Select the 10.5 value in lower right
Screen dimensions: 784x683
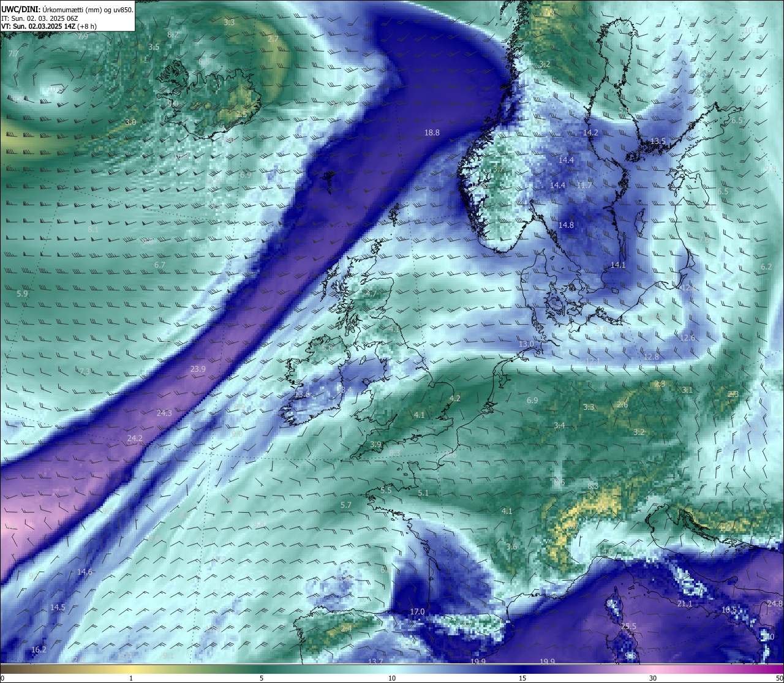point(729,609)
